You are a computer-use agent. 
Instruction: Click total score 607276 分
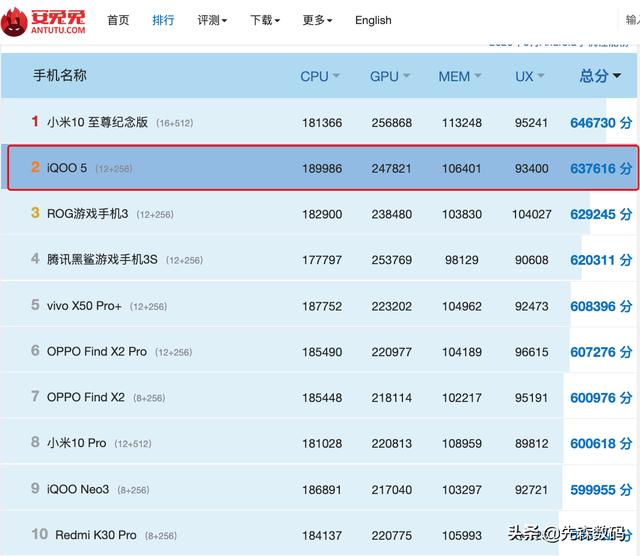(x=601, y=352)
